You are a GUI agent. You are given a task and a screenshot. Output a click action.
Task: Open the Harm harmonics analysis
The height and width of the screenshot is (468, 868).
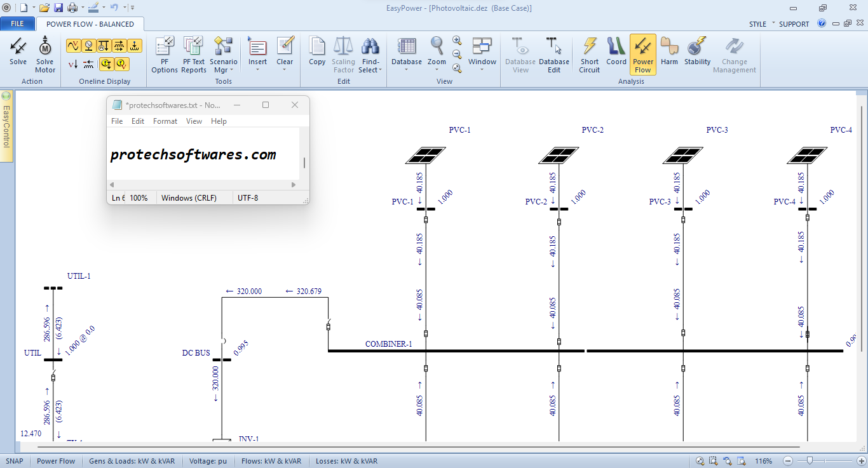click(669, 51)
